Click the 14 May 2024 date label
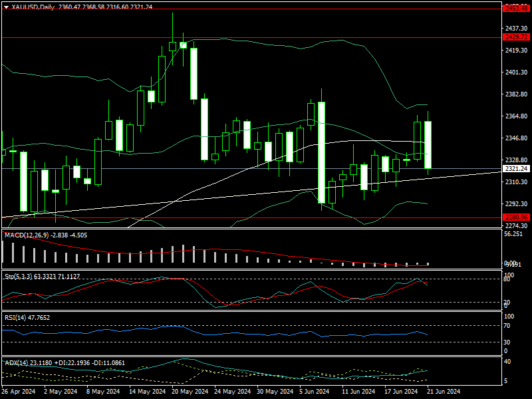The width and height of the screenshot is (532, 399). [147, 392]
